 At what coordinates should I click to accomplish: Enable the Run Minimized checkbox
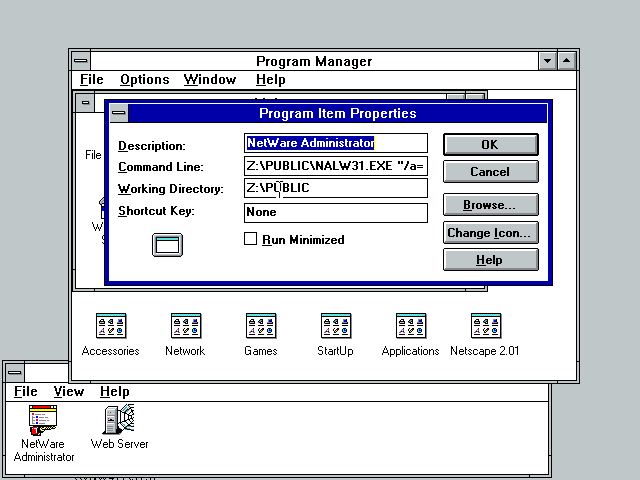(250, 239)
